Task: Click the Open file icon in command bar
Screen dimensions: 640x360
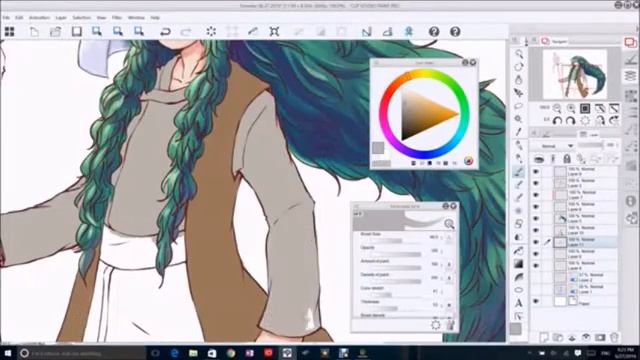Action: 55,31
